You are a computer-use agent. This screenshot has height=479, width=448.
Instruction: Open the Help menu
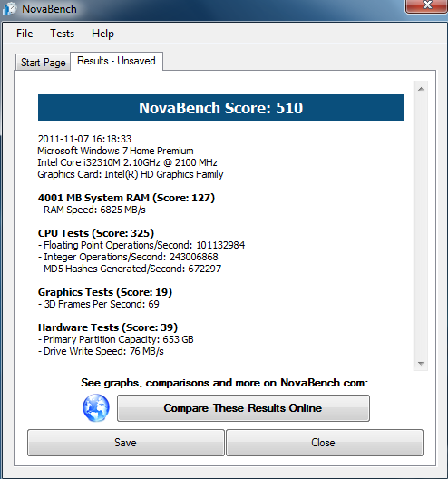(102, 34)
